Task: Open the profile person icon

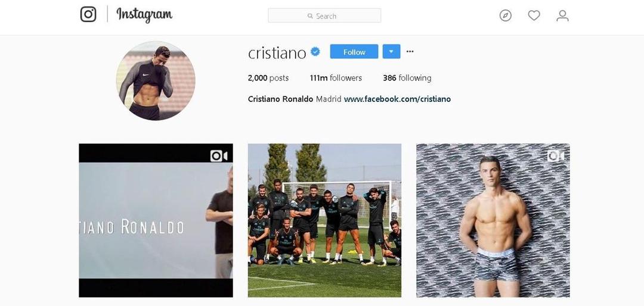Action: [x=562, y=15]
